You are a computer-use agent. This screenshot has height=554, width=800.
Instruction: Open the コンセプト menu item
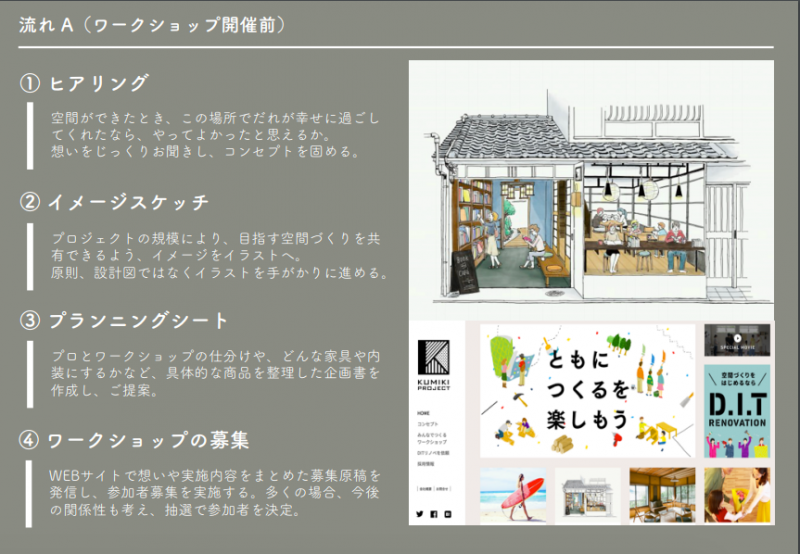427,425
